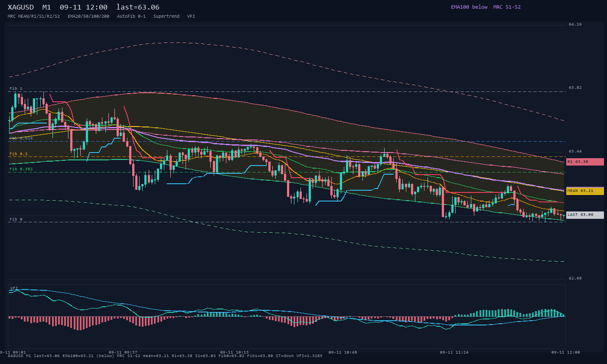The width and height of the screenshot is (607, 364).
Task: Click the green "Fib 0.382" level label
Action: pyautogui.click(x=21, y=169)
